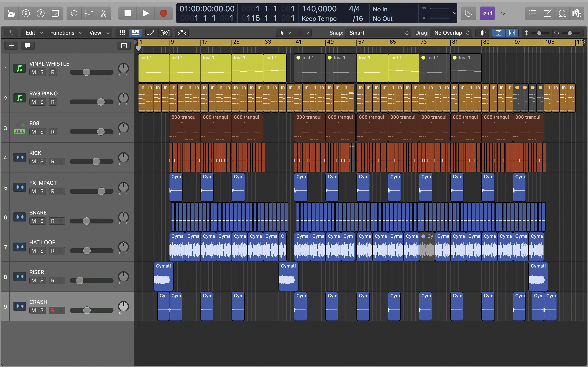This screenshot has width=588, height=367.
Task: Solo the KICK track
Action: pos(42,162)
